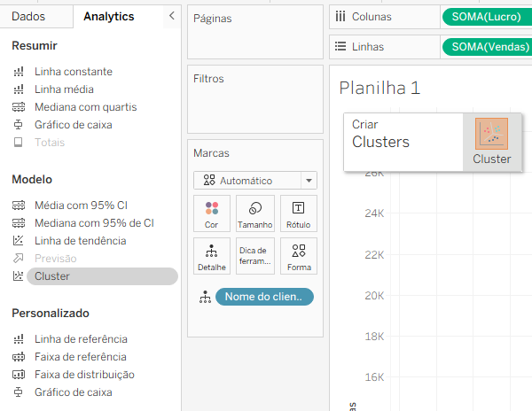Pick Mediana com quartis under Resumir
This screenshot has height=411, width=532.
[x=86, y=106]
